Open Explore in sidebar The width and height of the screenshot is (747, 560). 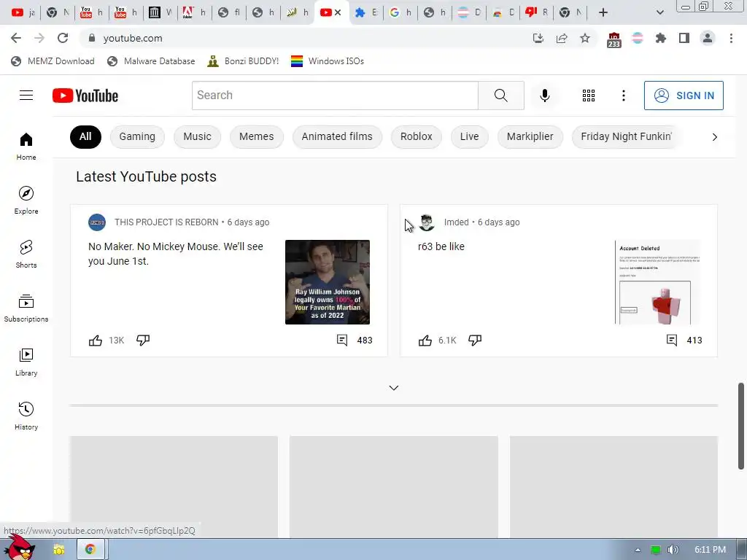(x=26, y=200)
